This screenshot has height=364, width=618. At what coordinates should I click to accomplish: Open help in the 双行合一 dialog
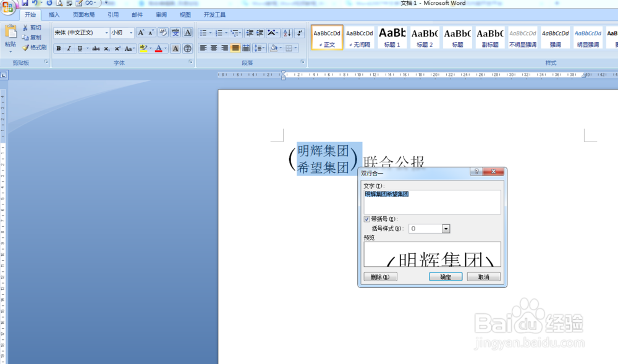[476, 171]
